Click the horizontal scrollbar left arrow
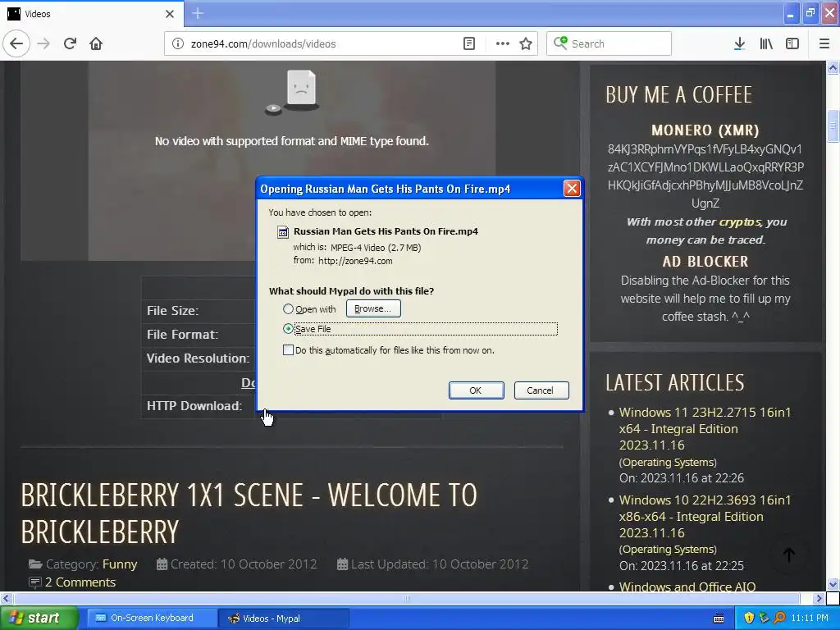This screenshot has width=840, height=630. pyautogui.click(x=7, y=598)
